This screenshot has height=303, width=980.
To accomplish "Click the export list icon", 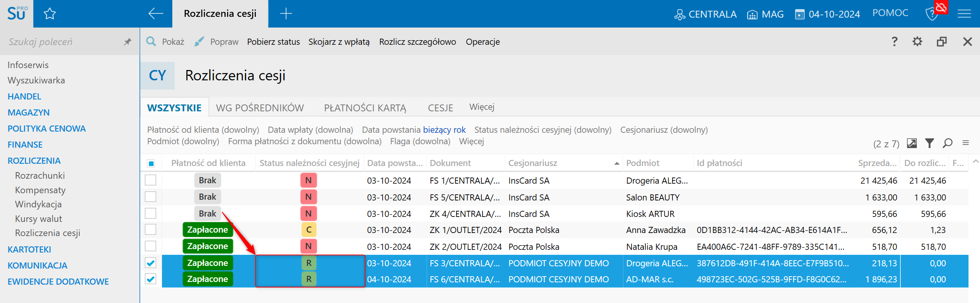I will (912, 143).
